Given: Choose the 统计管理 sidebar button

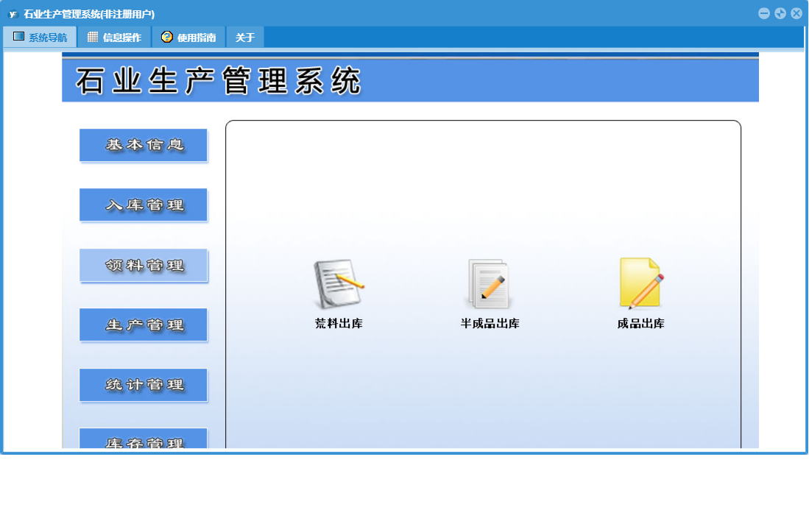Looking at the screenshot, I should coord(144,385).
